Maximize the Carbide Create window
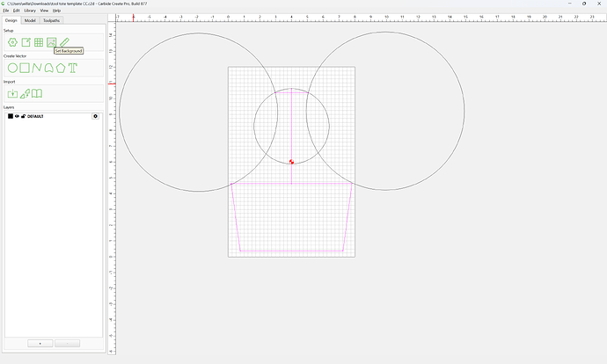The height and width of the screenshot is (364, 607). (x=584, y=4)
